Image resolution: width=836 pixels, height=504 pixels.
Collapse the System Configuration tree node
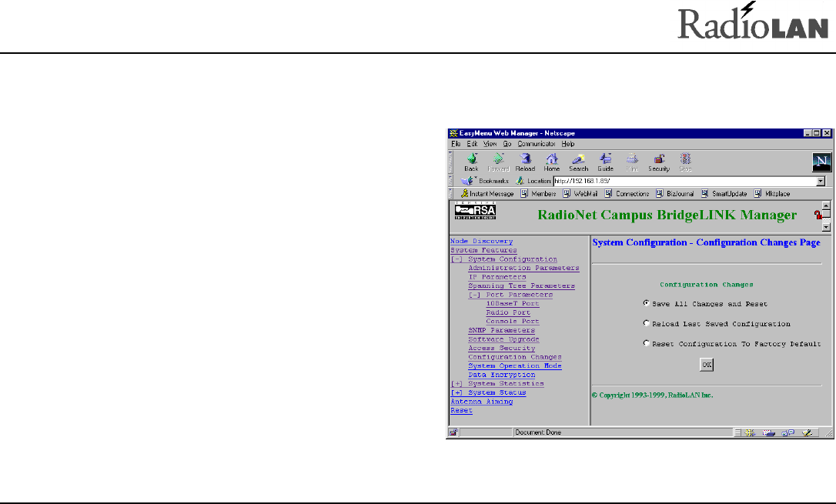(x=457, y=259)
